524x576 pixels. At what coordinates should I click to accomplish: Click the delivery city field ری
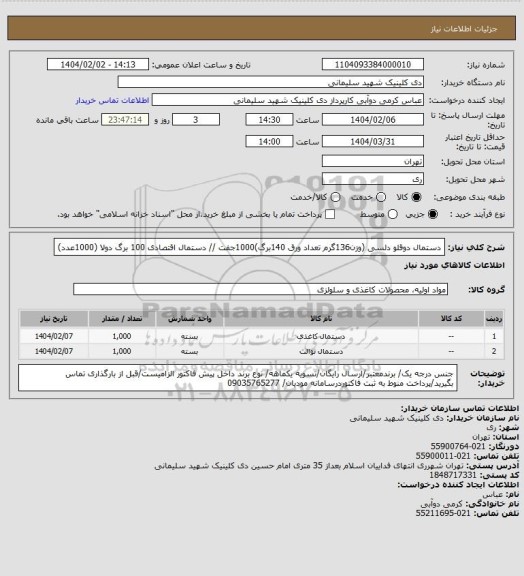pyautogui.click(x=373, y=179)
